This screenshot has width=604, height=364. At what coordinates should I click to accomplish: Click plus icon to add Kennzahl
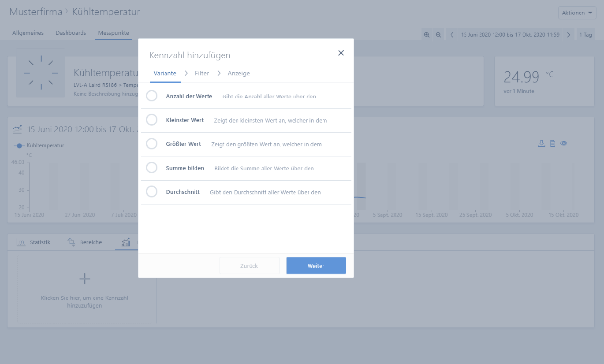click(x=84, y=279)
